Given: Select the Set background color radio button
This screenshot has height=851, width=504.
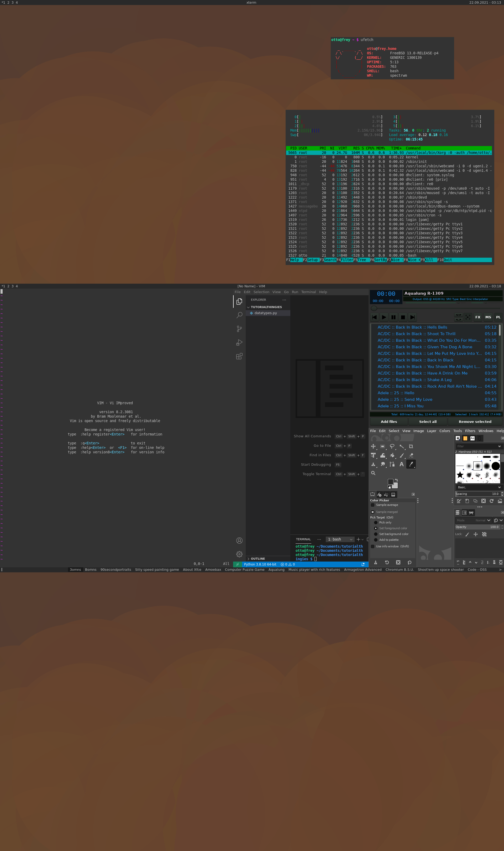Looking at the screenshot, I should coord(376,534).
